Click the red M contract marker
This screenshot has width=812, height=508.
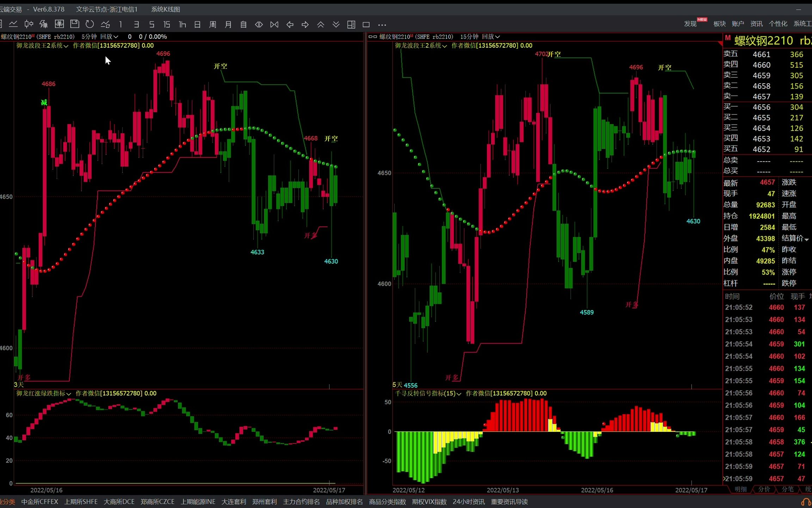727,38
